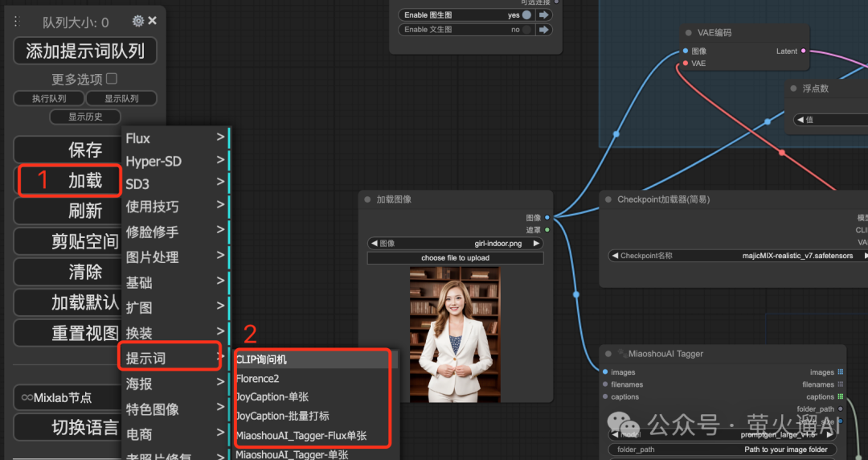Open the ∞Mixlab节点 button
The height and width of the screenshot is (460, 868).
point(68,397)
